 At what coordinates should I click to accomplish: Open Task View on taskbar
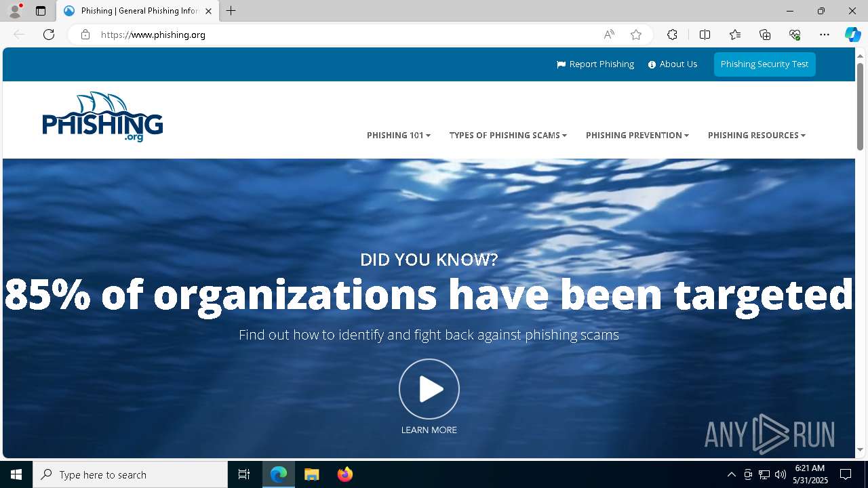(244, 474)
